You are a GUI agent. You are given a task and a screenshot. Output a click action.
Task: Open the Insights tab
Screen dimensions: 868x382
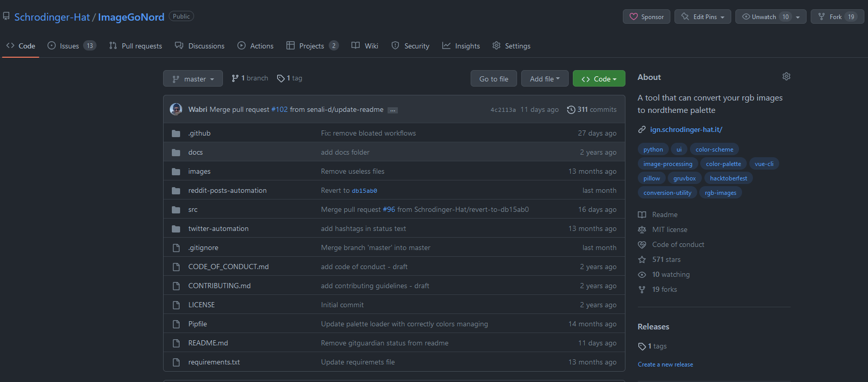point(461,46)
